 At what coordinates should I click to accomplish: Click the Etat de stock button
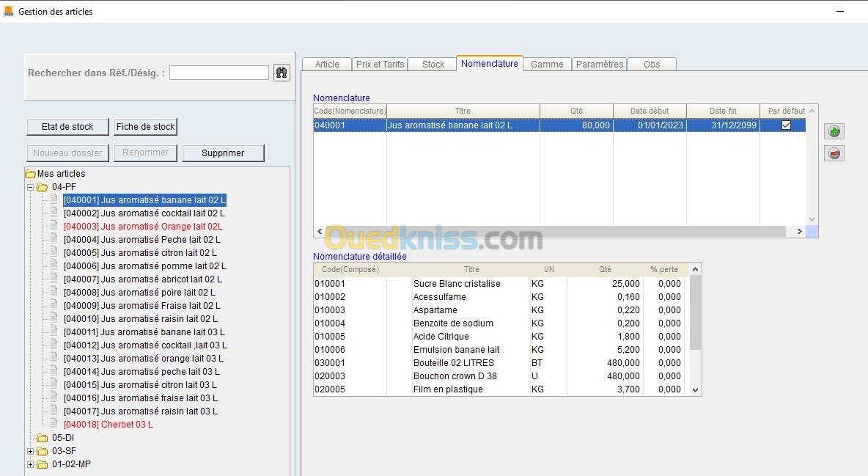(67, 127)
